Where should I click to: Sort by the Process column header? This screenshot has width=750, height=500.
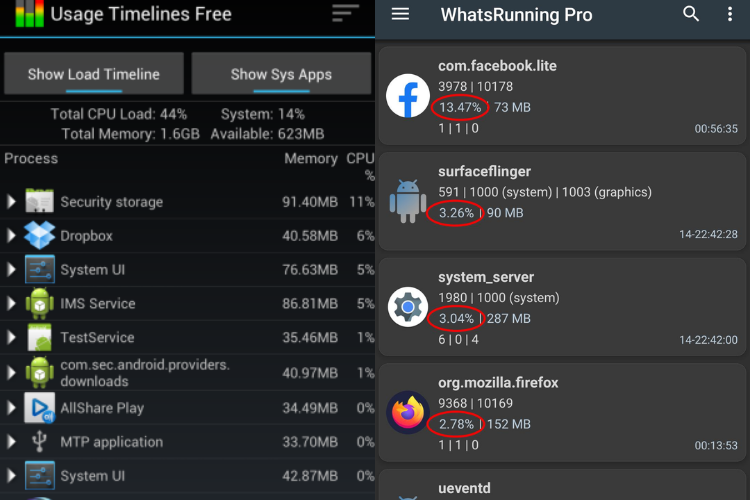pyautogui.click(x=31, y=158)
